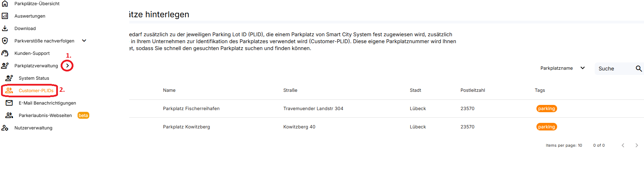This screenshot has width=644, height=185.
Task: Open the Parkplatzname filter dropdown
Action: [562, 68]
